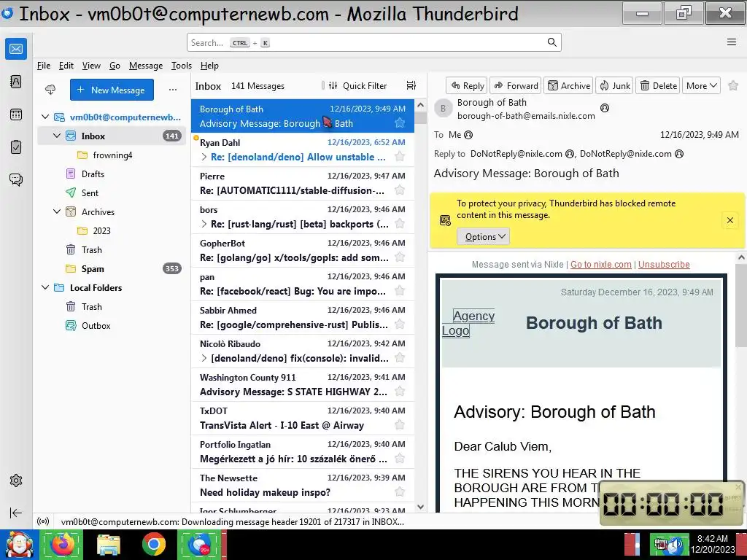Open remote content Options dropdown
The height and width of the screenshot is (560, 747).
[484, 237]
